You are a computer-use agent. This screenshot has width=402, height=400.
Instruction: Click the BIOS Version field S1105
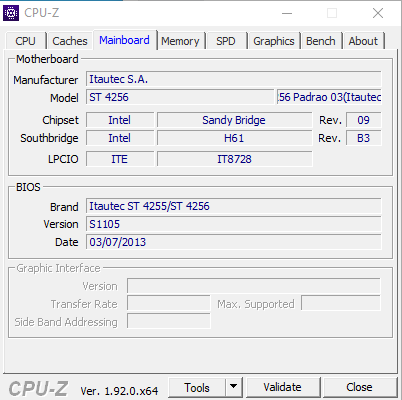click(234, 224)
